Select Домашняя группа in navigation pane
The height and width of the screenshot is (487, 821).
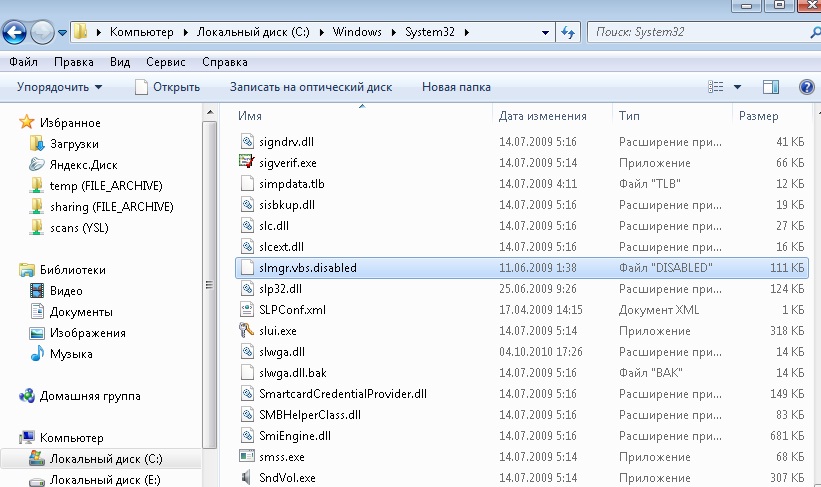tap(90, 396)
